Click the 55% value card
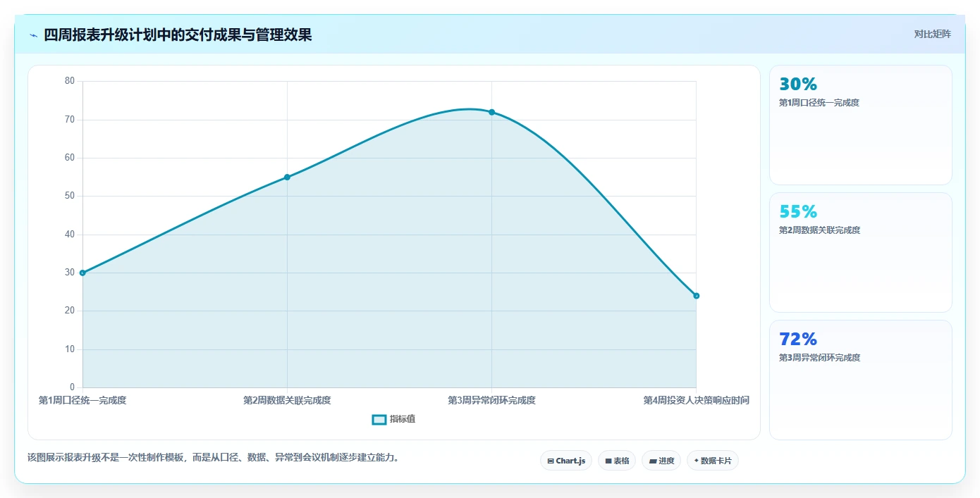 (x=861, y=252)
